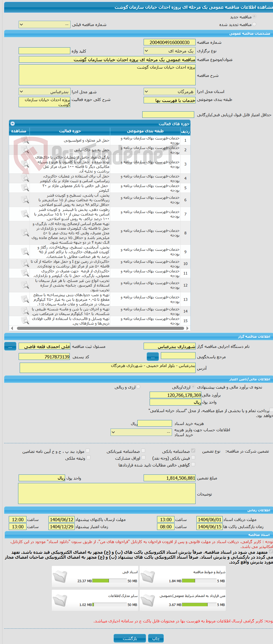Open the view icon for activity row 7
This screenshot has height=644, width=273.
[x=25, y=214]
